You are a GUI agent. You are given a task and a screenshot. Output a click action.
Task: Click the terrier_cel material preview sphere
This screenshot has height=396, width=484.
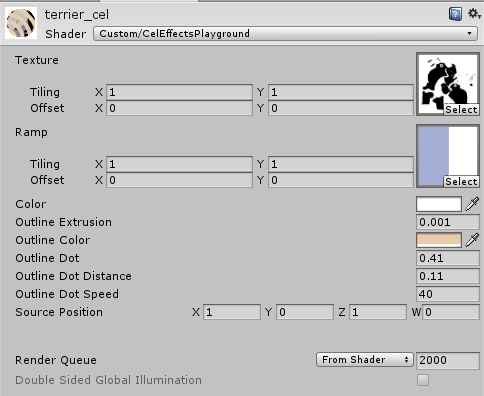(x=21, y=23)
